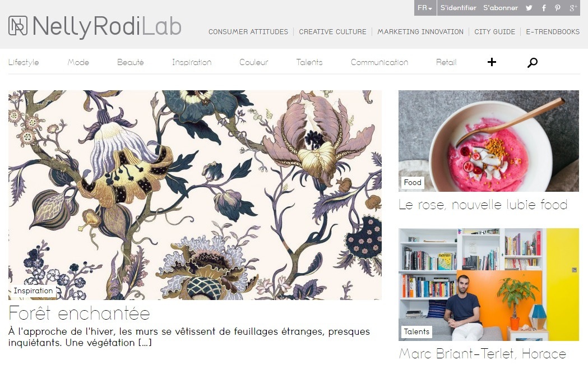Screen dimensions: 588x369
Task: Open the Facebook social icon
Action: [544, 8]
